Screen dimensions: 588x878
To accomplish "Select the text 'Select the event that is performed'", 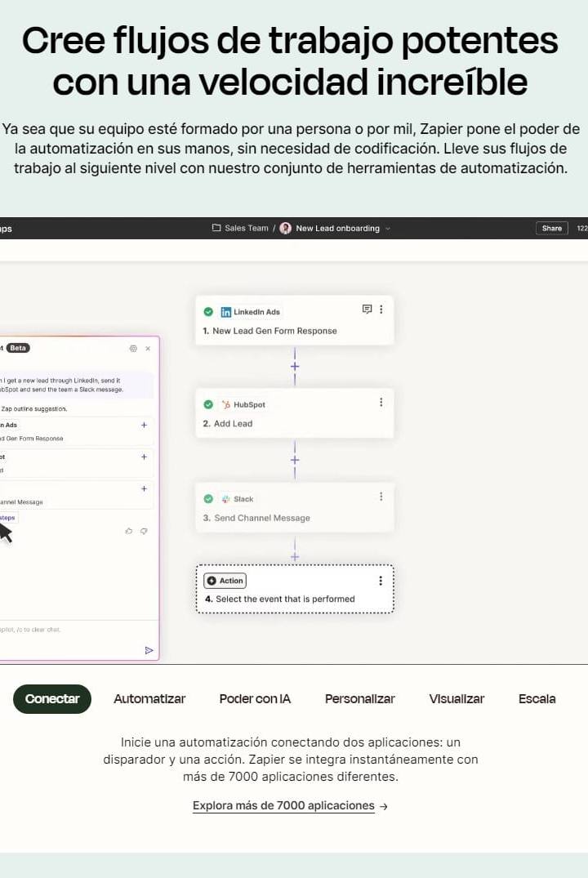I will pos(285,599).
